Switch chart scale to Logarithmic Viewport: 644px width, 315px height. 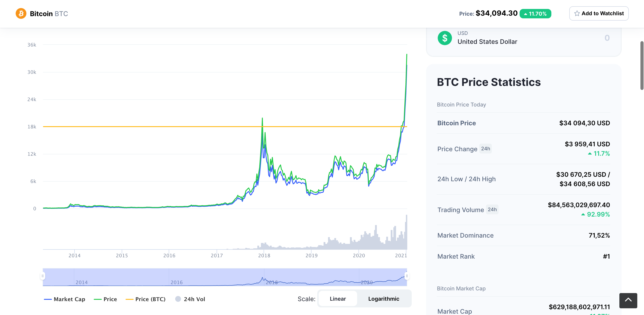pos(384,299)
